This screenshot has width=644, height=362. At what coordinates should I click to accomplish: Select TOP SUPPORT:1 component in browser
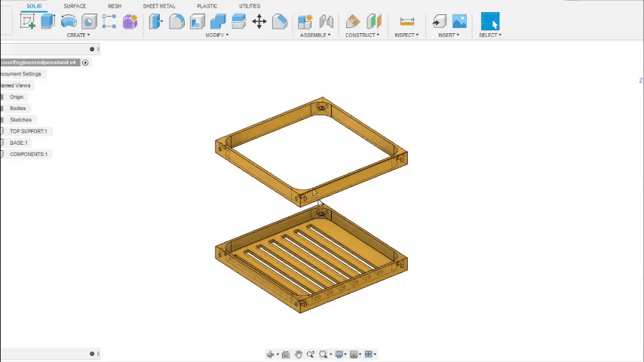[x=29, y=131]
